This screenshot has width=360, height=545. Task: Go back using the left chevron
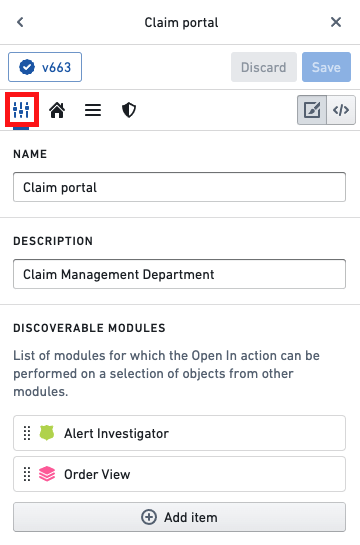tap(20, 22)
